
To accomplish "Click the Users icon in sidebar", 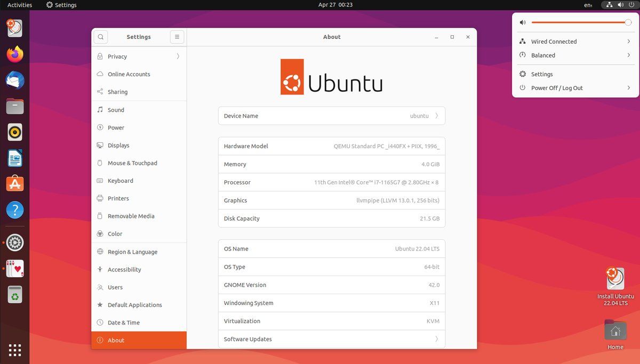I will click(100, 287).
